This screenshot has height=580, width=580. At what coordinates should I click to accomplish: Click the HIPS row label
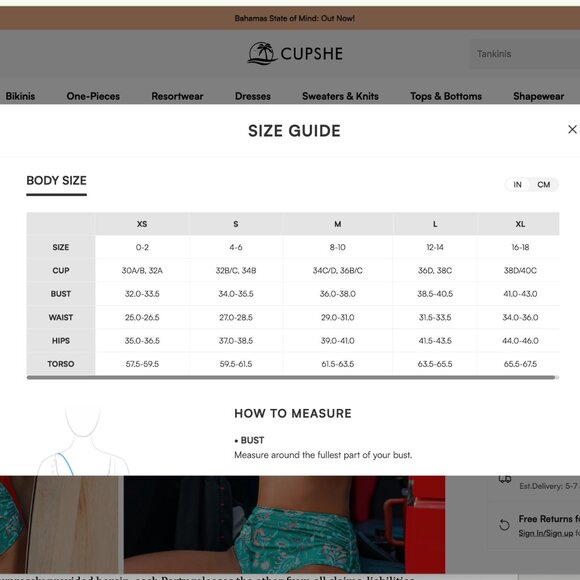pos(61,341)
